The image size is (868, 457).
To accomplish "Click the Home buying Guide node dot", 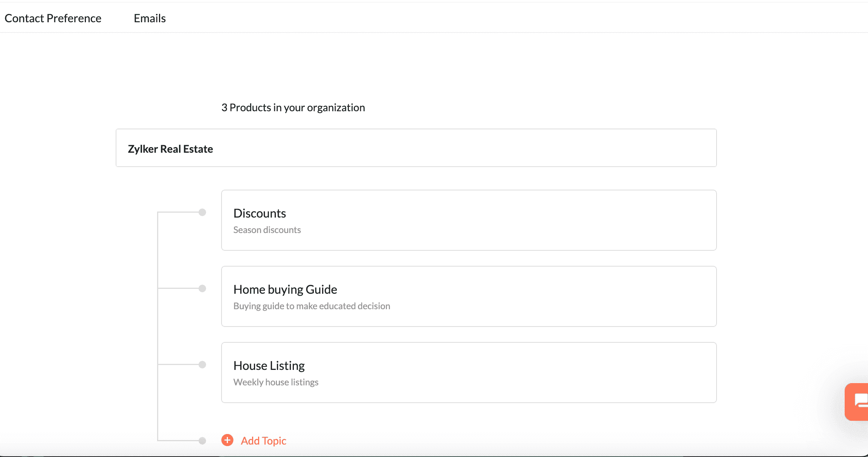I will point(202,288).
